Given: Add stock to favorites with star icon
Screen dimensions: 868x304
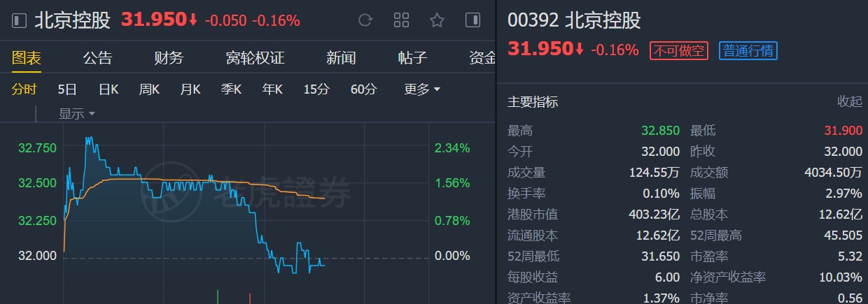Looking at the screenshot, I should point(437,20).
